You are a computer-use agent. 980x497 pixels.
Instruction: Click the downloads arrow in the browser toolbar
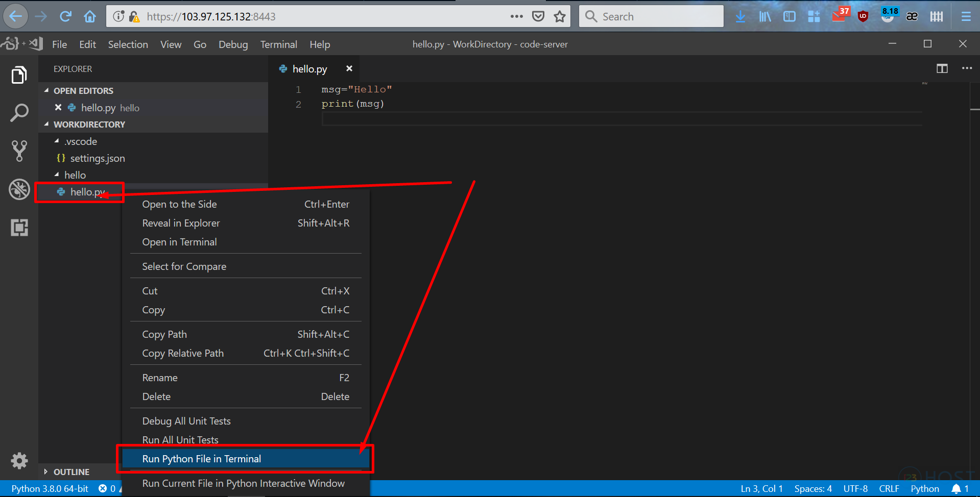(740, 16)
